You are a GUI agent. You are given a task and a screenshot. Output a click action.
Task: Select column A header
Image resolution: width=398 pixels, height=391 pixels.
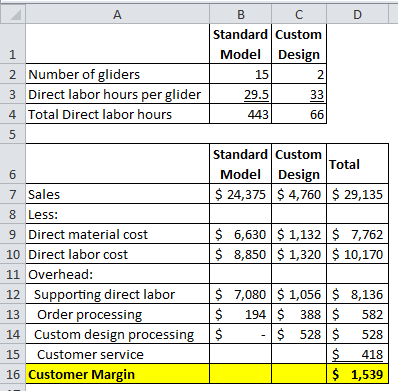[x=117, y=14]
